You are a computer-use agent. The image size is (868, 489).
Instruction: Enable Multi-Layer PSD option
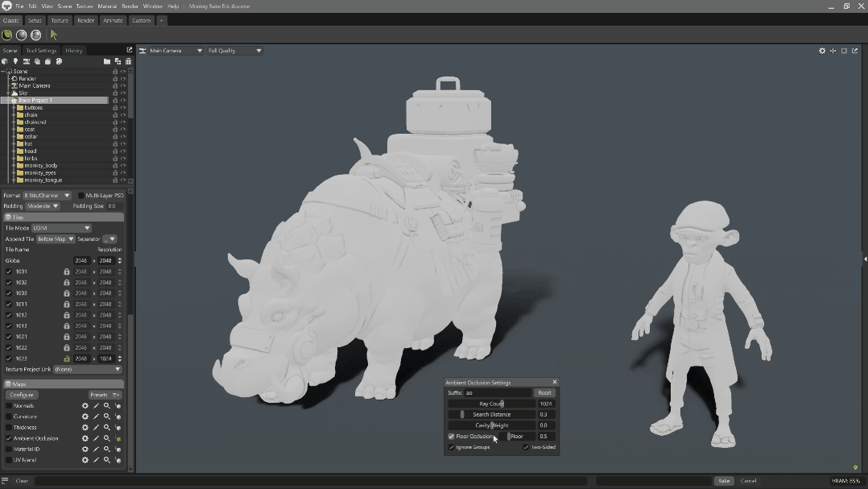click(x=81, y=196)
